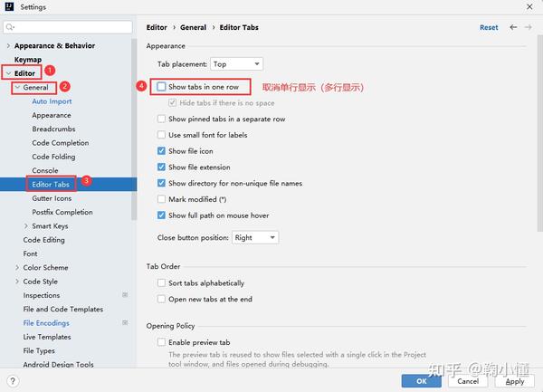Click the IntelliJ logo in title bar
The width and height of the screenshot is (543, 392).
(9, 6)
